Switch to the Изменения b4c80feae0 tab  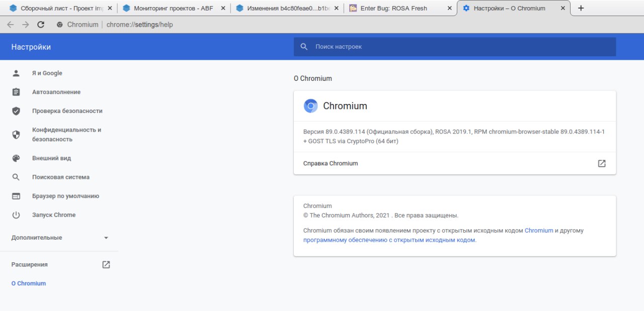coord(287,8)
